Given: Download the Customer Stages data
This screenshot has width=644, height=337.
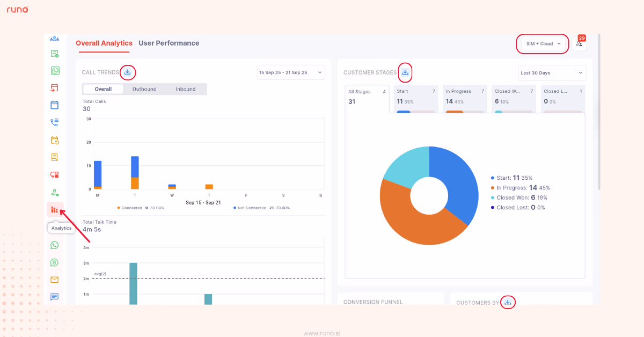Looking at the screenshot, I should click(405, 72).
